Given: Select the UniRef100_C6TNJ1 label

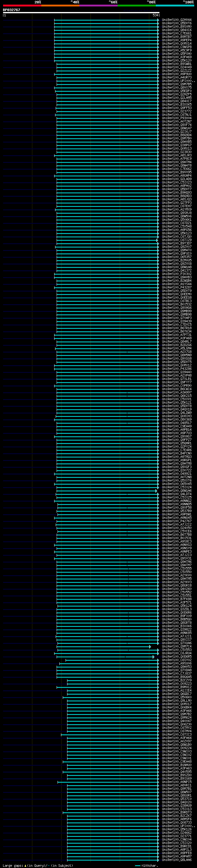Looking at the screenshot, I should 177,115.
